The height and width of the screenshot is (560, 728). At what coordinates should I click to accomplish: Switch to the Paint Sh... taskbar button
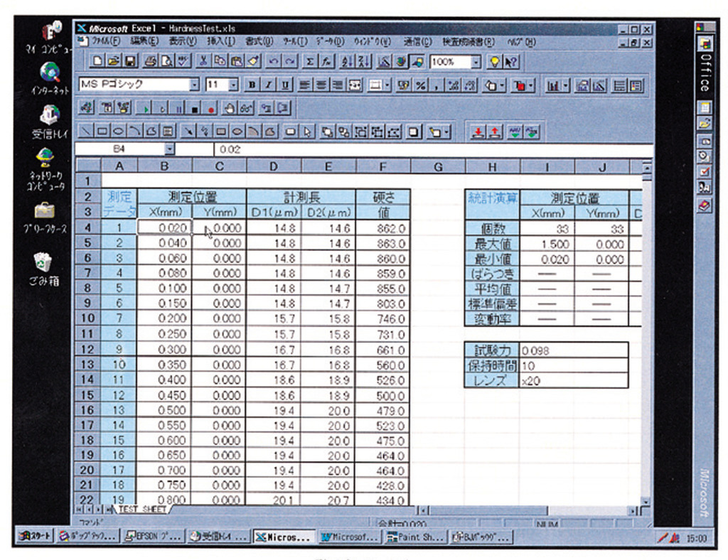coord(415,537)
